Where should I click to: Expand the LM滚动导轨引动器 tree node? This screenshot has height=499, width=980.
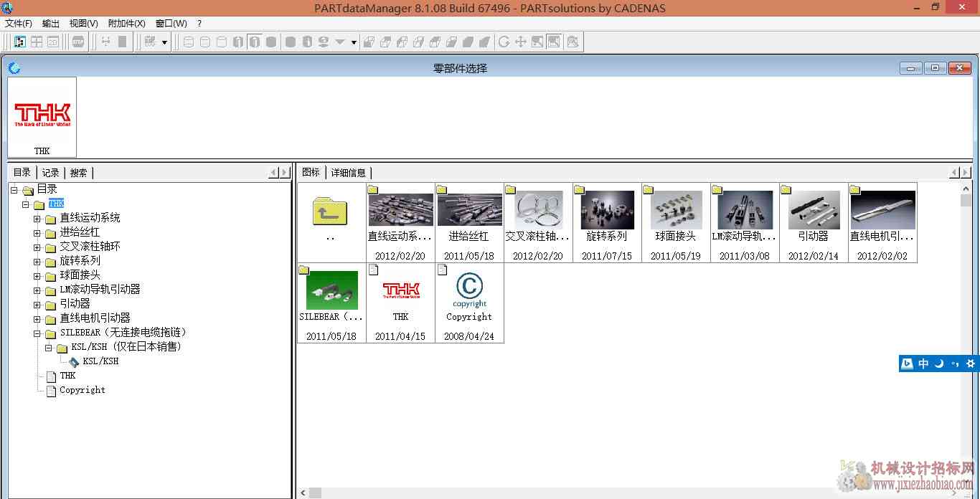click(37, 290)
